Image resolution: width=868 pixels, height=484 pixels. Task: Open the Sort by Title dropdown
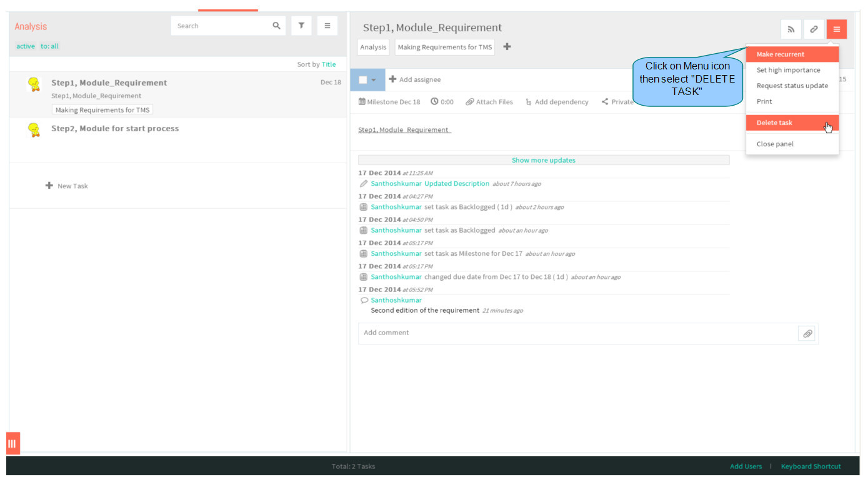(329, 64)
